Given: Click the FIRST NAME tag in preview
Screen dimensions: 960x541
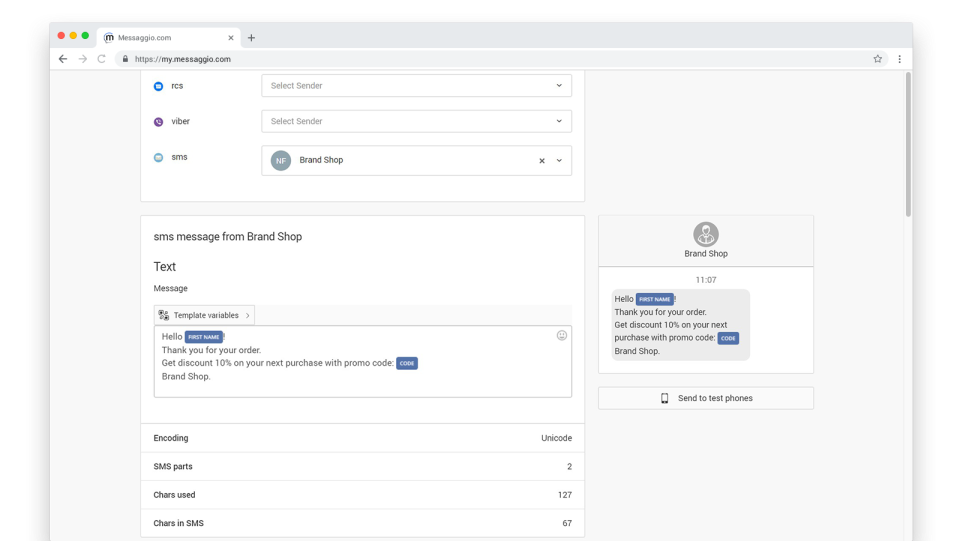Looking at the screenshot, I should pyautogui.click(x=654, y=299).
